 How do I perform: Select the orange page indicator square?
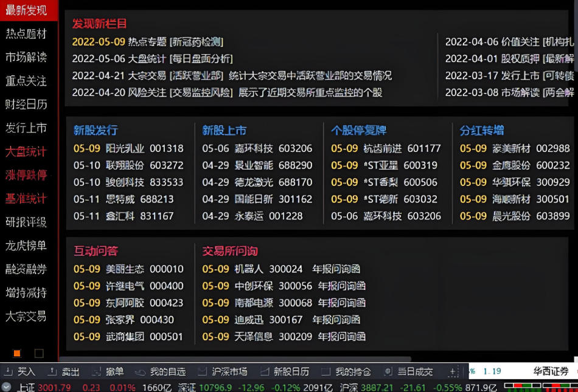click(x=17, y=353)
